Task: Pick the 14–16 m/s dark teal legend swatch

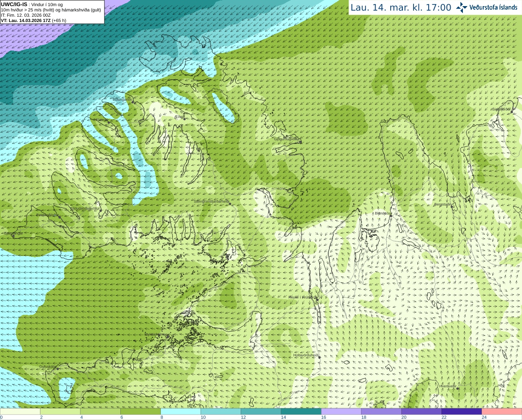Action: (301, 411)
